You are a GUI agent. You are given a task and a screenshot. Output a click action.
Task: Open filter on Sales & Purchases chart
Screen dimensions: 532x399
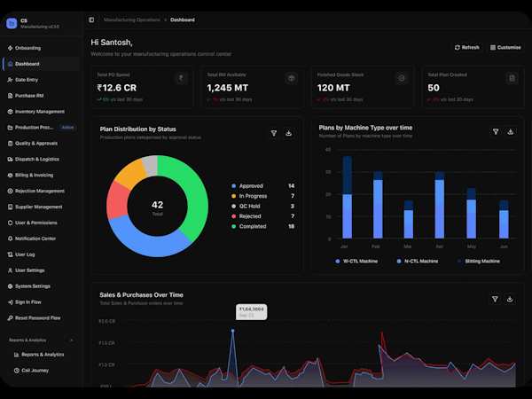click(x=495, y=299)
